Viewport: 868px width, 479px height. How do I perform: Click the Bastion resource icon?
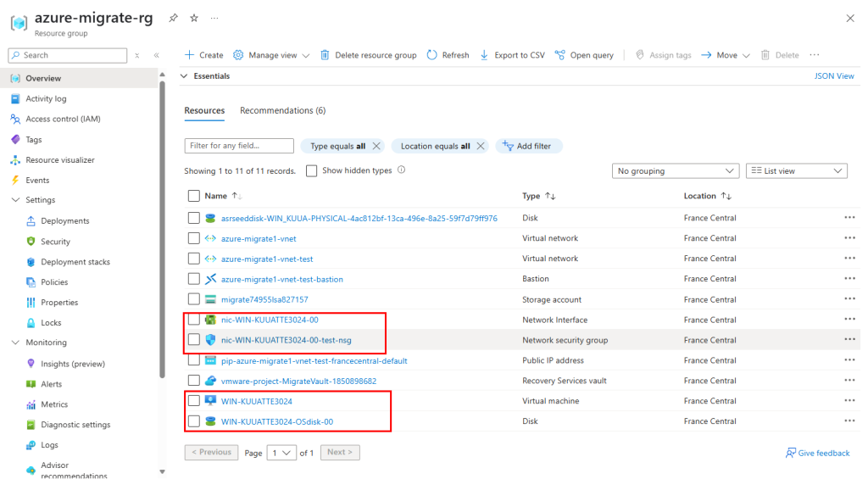tap(210, 279)
